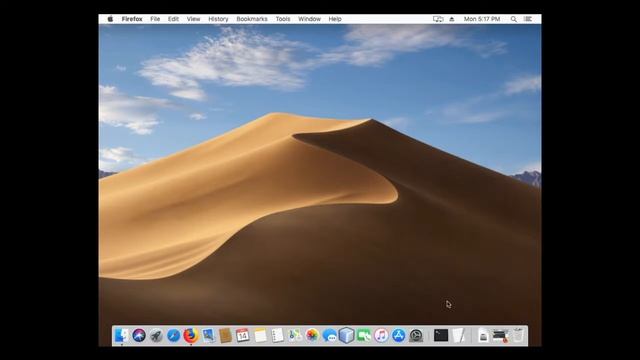Screen dimensions: 640x360
Task: Open the Window menu
Action: coord(309,19)
